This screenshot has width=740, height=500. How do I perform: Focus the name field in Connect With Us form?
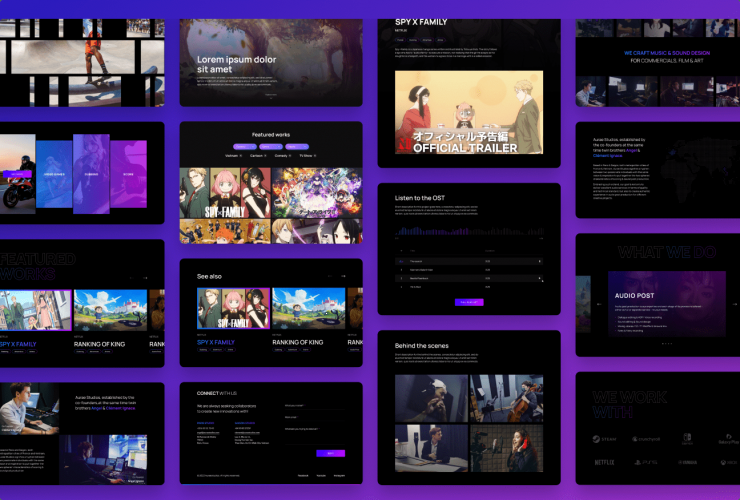[x=315, y=407]
